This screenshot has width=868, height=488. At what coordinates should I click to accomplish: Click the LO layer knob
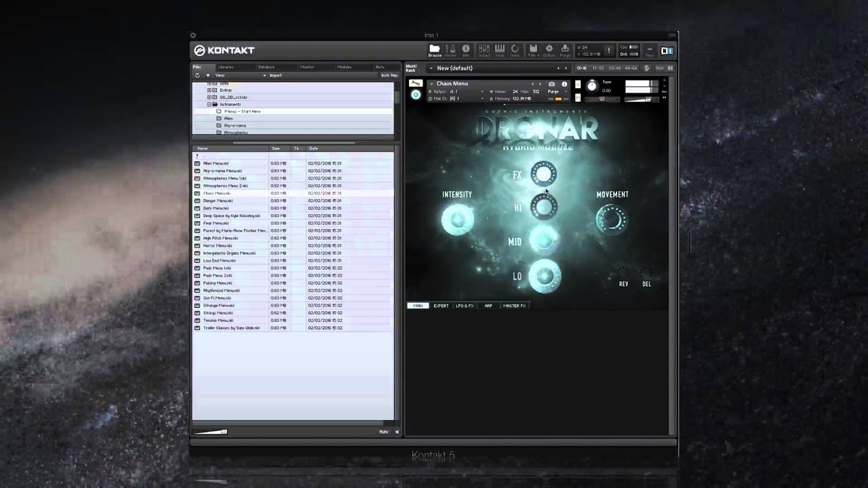tap(544, 276)
